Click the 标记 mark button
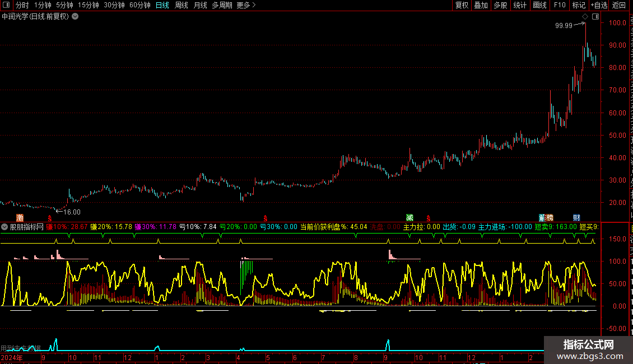The width and height of the screenshot is (633, 364). (579, 5)
